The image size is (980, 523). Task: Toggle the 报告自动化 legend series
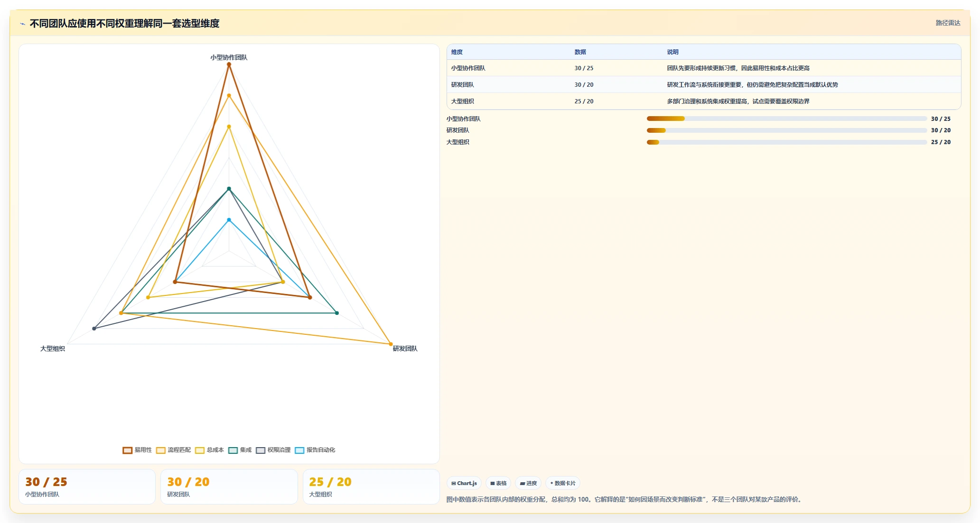pyautogui.click(x=315, y=450)
